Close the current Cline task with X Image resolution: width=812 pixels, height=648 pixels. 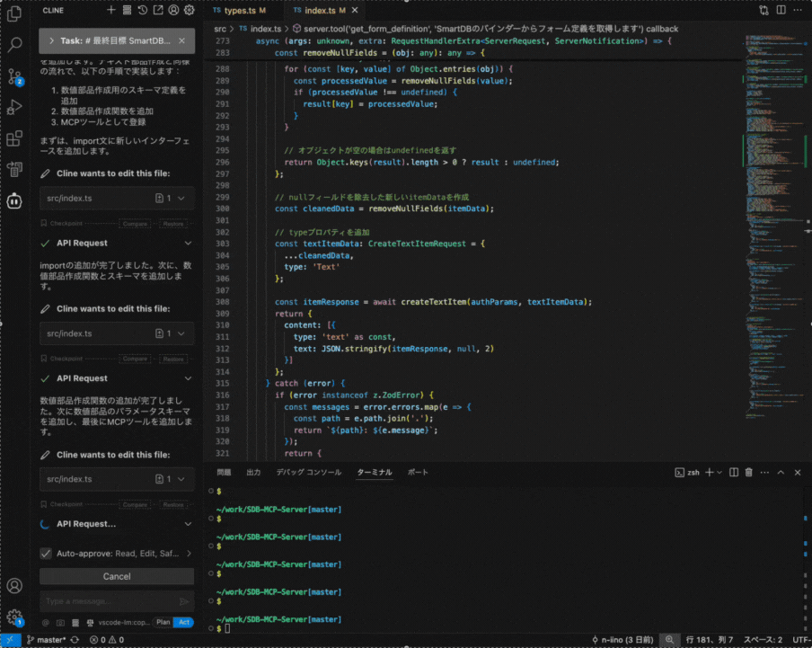click(x=181, y=41)
